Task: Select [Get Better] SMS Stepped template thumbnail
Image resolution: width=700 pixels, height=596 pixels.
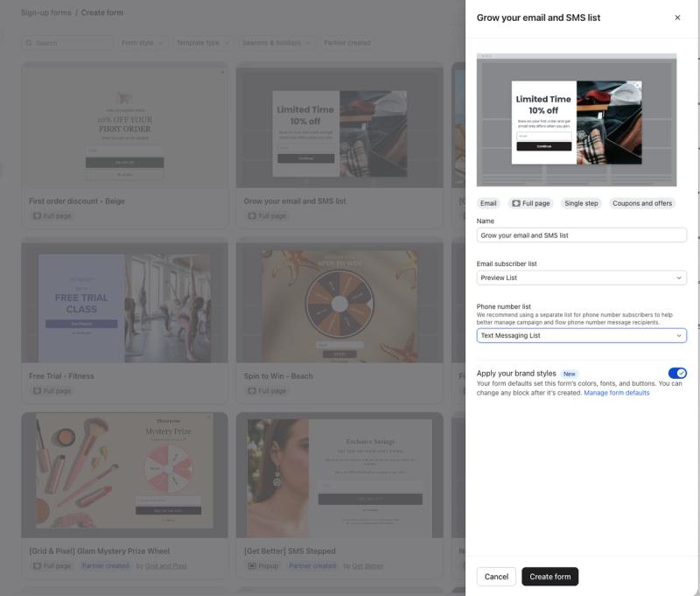Action: pyautogui.click(x=339, y=475)
